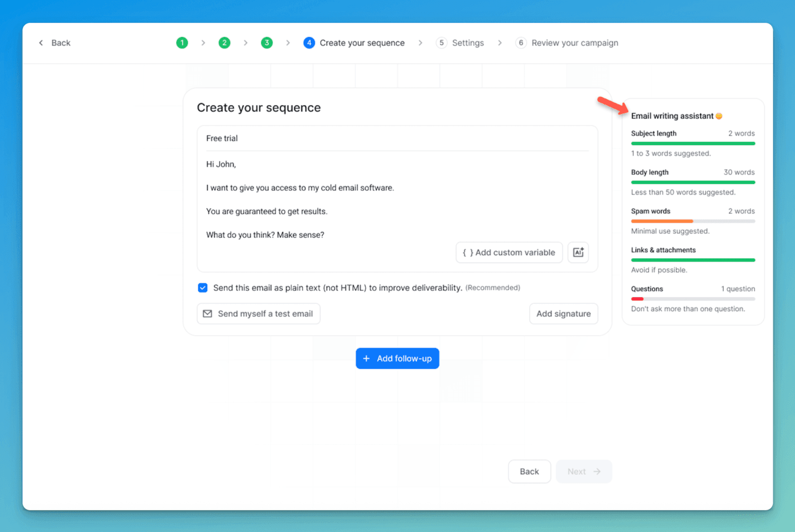The height and width of the screenshot is (532, 795).
Task: Select completed step 1 circle in stepper
Action: [182, 42]
